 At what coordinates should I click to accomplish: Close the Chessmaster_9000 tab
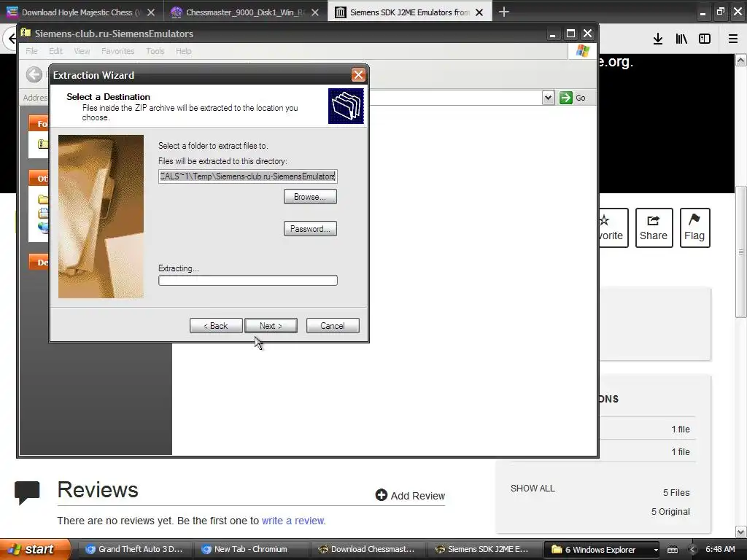(x=315, y=12)
